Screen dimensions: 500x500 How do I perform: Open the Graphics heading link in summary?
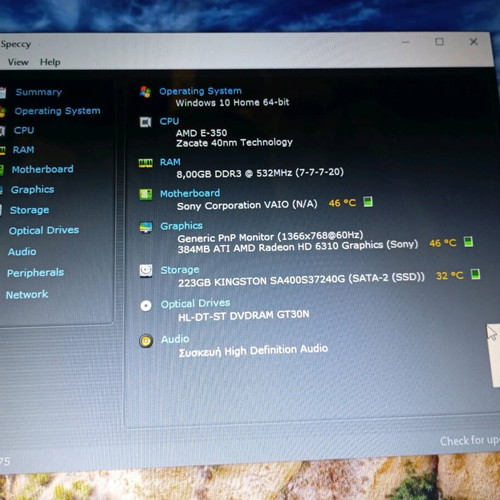pos(181,226)
